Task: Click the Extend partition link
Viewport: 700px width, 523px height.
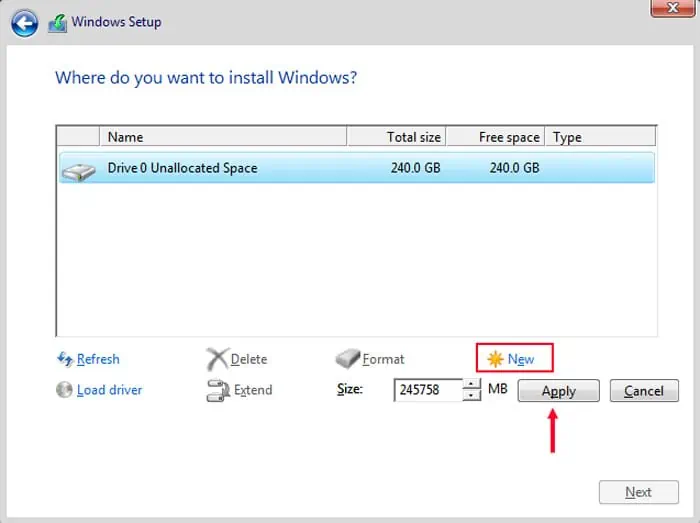Action: click(x=253, y=390)
